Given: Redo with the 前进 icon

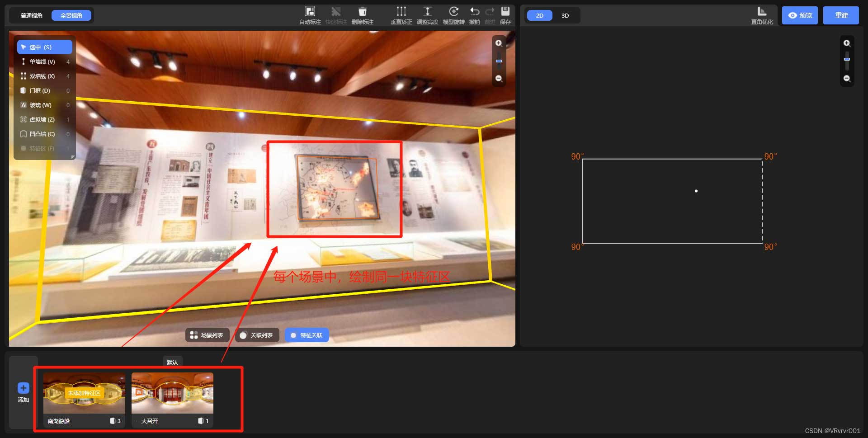Looking at the screenshot, I should tap(490, 12).
